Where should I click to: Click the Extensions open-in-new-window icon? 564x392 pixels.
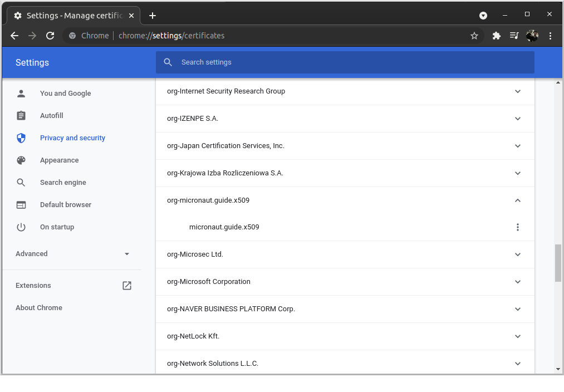(127, 286)
